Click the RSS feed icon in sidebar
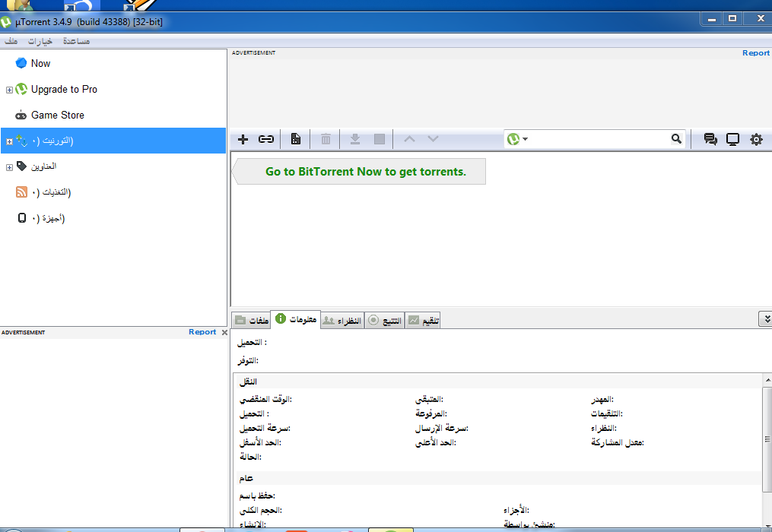The image size is (772, 532). coord(21,192)
